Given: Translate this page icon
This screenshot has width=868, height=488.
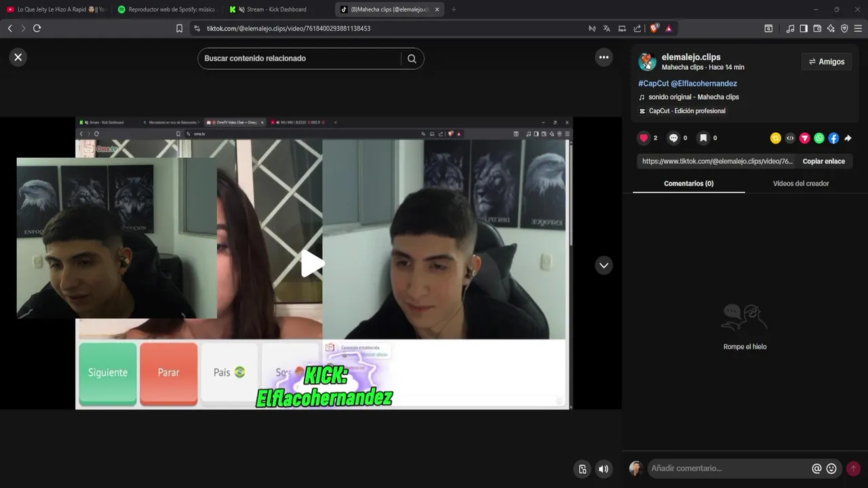Looking at the screenshot, I should [x=607, y=28].
